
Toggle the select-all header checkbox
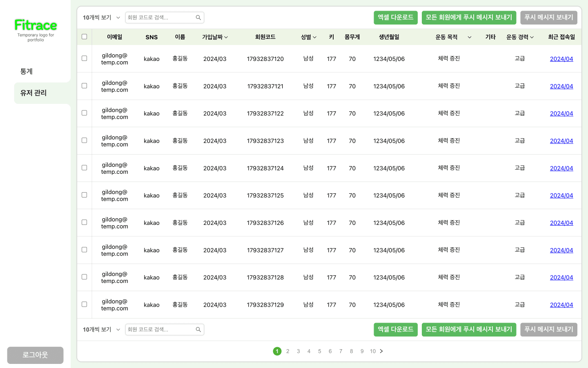click(85, 37)
